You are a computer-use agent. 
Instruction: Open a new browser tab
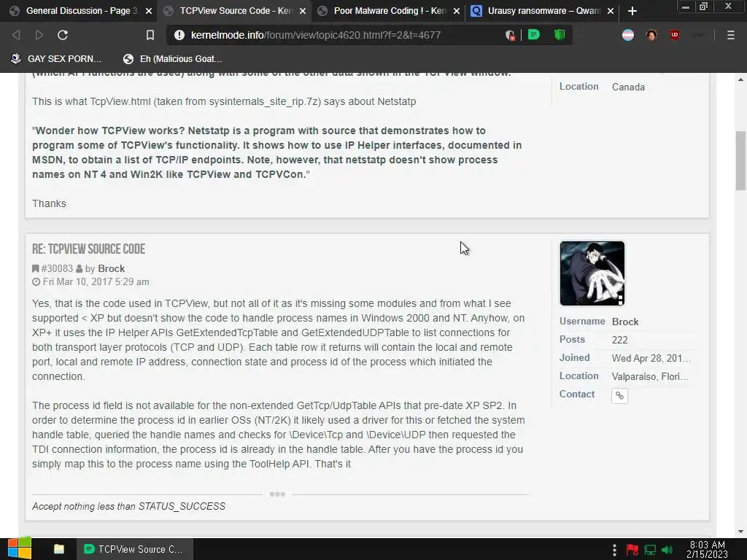632,11
